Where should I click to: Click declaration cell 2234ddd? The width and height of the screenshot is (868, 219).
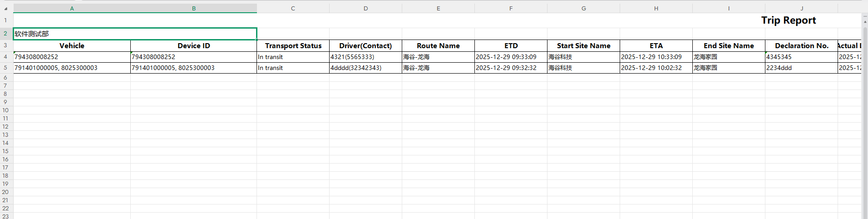point(801,68)
